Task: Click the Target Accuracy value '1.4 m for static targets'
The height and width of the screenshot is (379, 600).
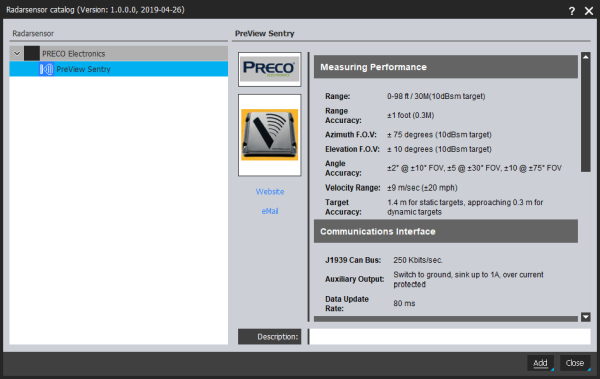Action: (x=465, y=207)
